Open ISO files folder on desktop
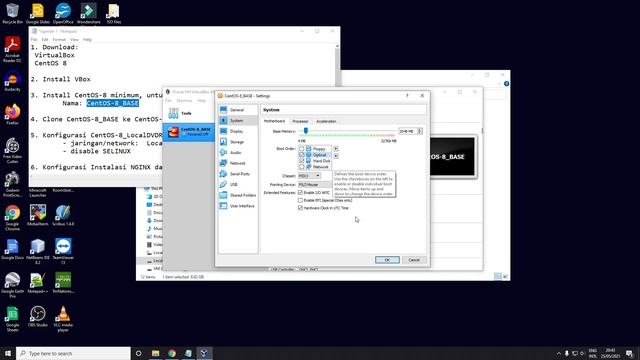This screenshot has height=360, width=640. 113,13
